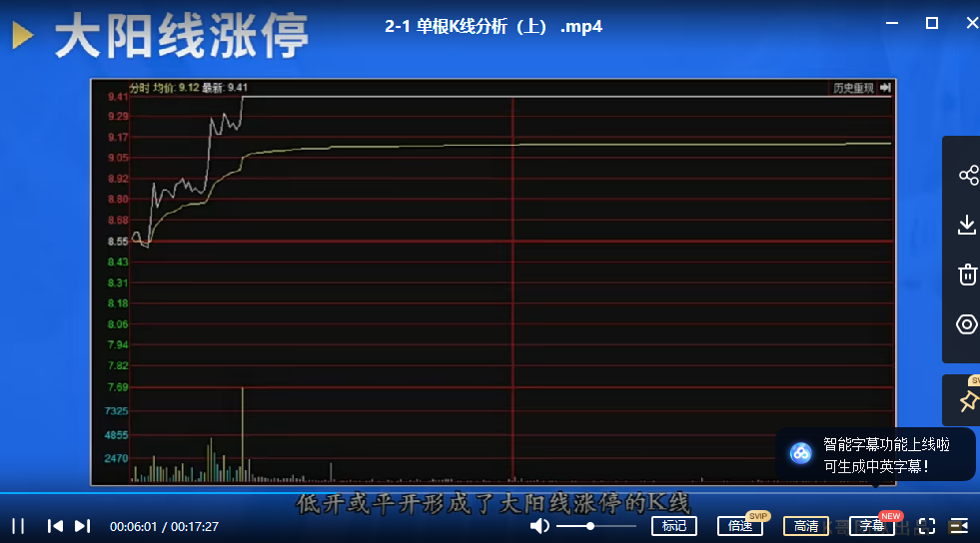
Task: Click the video title 2-1 单根K线分析
Action: pos(493,26)
